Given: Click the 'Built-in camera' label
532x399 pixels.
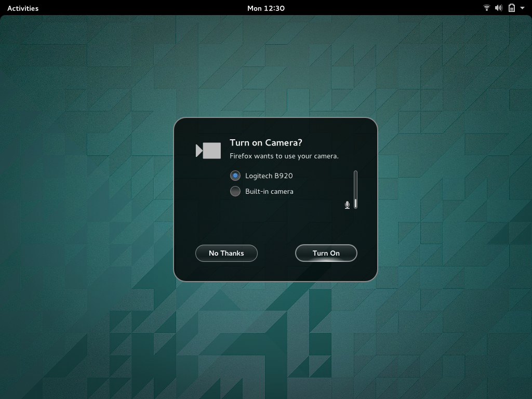Looking at the screenshot, I should 270,191.
